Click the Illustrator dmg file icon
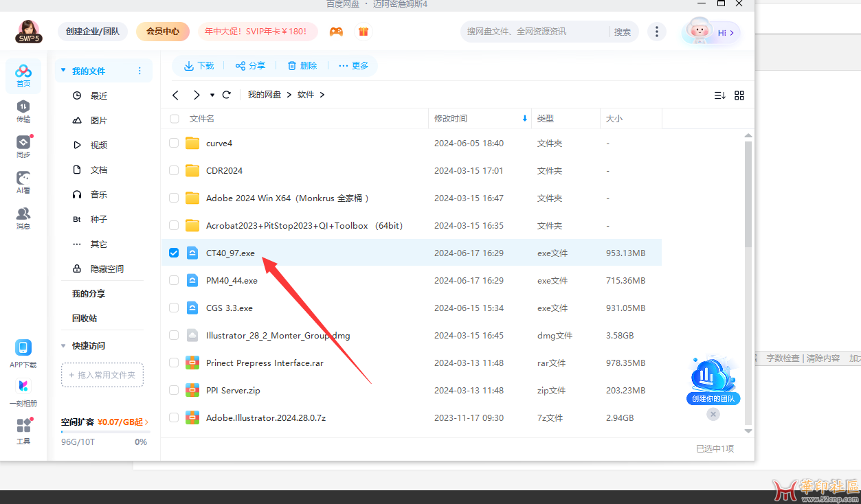Viewport: 861px width, 504px height. 192,335
